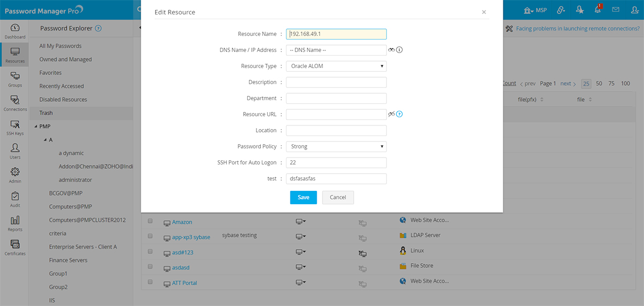Click the info icon beside DNS Name

pyautogui.click(x=399, y=50)
